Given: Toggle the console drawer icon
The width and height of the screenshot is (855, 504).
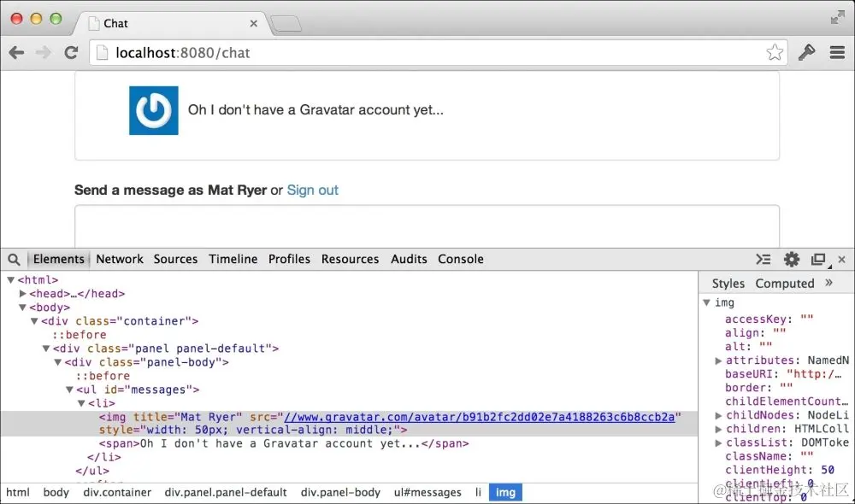Looking at the screenshot, I should [x=764, y=259].
